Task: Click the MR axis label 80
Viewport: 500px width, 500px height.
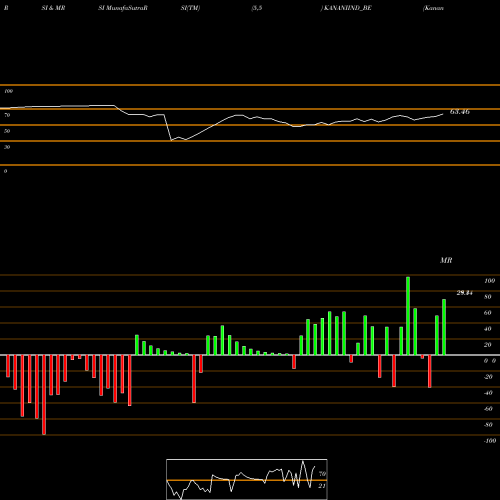Action: 488,297
